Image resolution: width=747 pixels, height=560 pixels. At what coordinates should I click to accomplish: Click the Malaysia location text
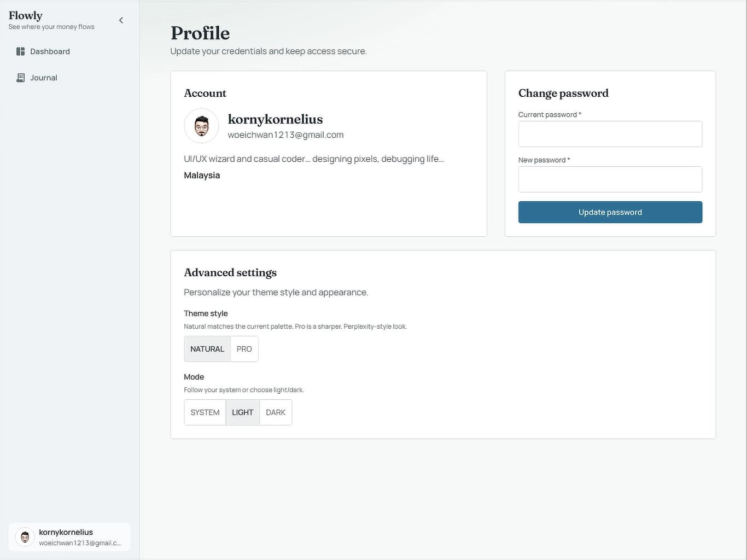(x=202, y=175)
